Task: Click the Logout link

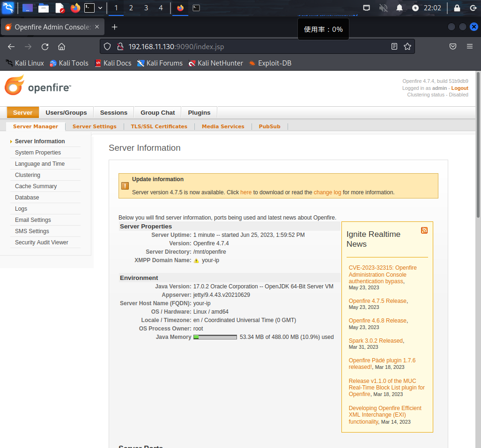Action: (459, 88)
